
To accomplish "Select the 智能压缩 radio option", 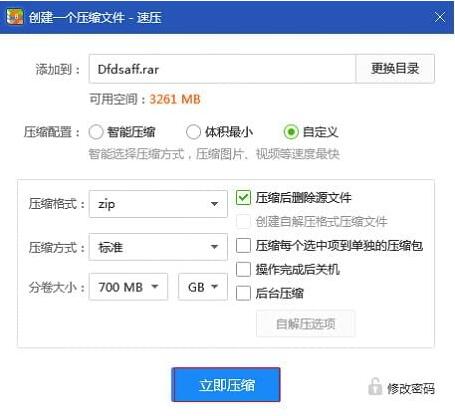I will point(96,132).
